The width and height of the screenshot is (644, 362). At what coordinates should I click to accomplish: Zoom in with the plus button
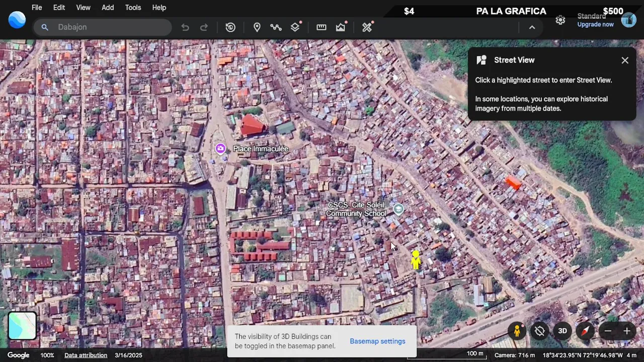627,331
